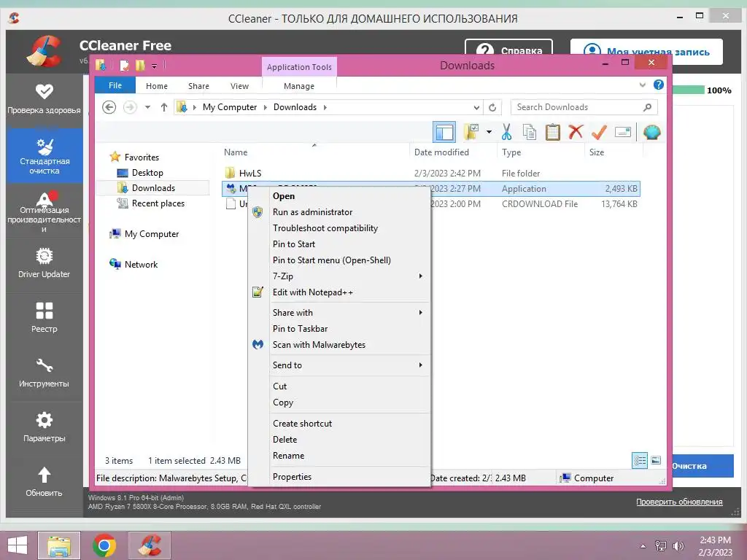Screen dimensions: 747x560
Task: Click Properties icon in Quick Access Toolbar
Action: (x=124, y=65)
